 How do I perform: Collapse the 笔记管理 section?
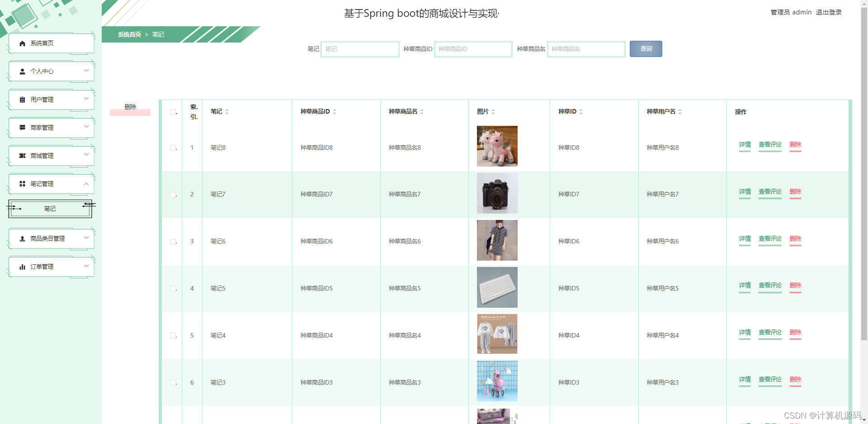[x=50, y=184]
